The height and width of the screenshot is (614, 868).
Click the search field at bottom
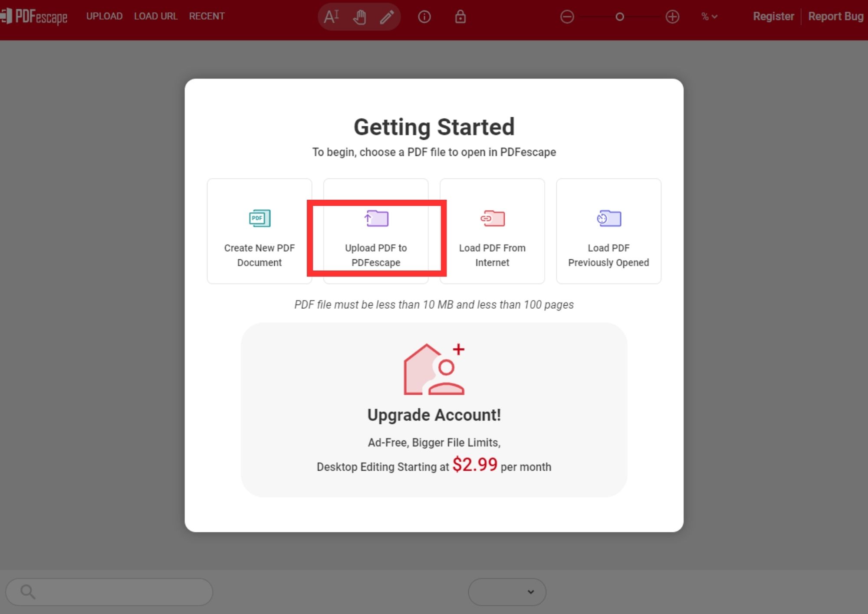[x=109, y=592]
